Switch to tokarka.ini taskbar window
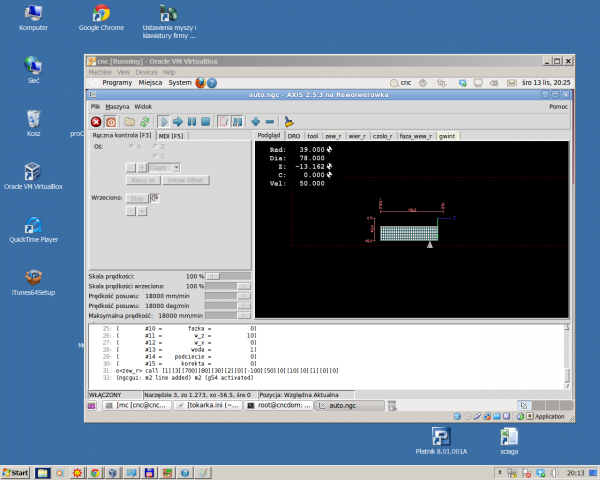The height and width of the screenshot is (480, 600). (208, 405)
